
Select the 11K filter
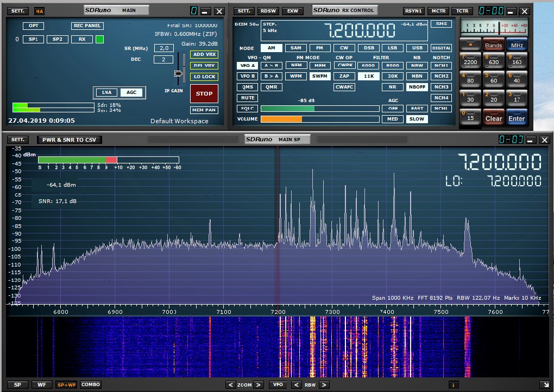(x=368, y=76)
